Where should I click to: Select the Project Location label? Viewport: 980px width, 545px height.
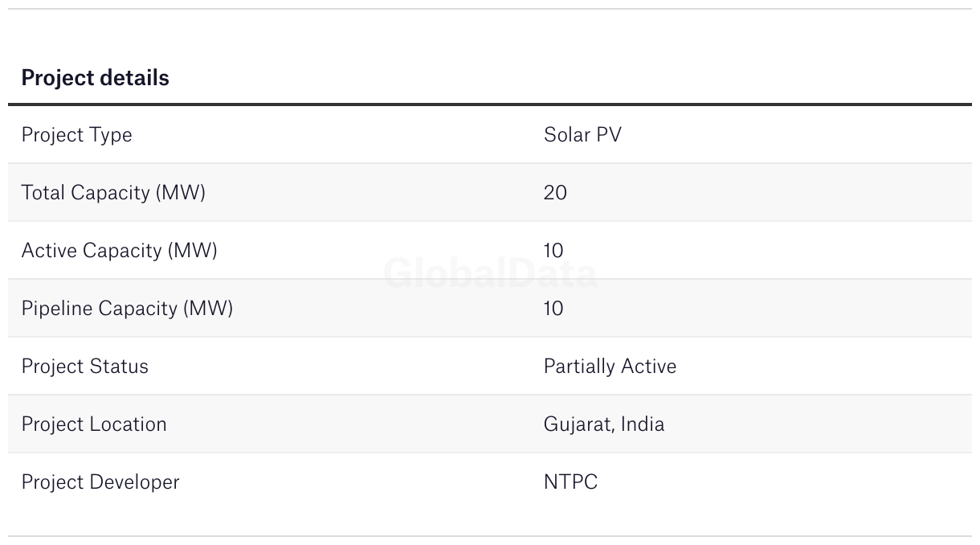tap(94, 424)
